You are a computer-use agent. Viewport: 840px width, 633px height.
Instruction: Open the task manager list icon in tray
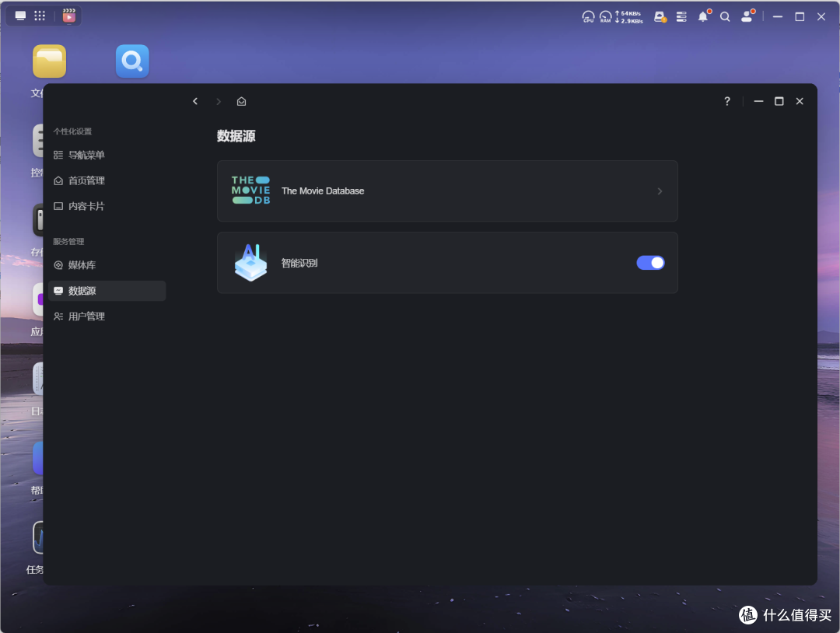[681, 16]
